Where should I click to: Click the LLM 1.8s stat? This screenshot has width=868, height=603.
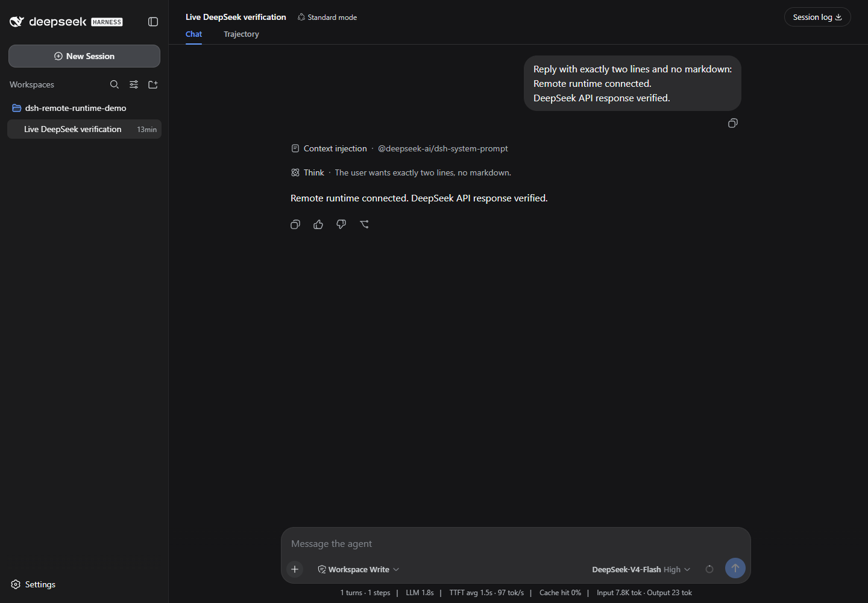pos(420,593)
